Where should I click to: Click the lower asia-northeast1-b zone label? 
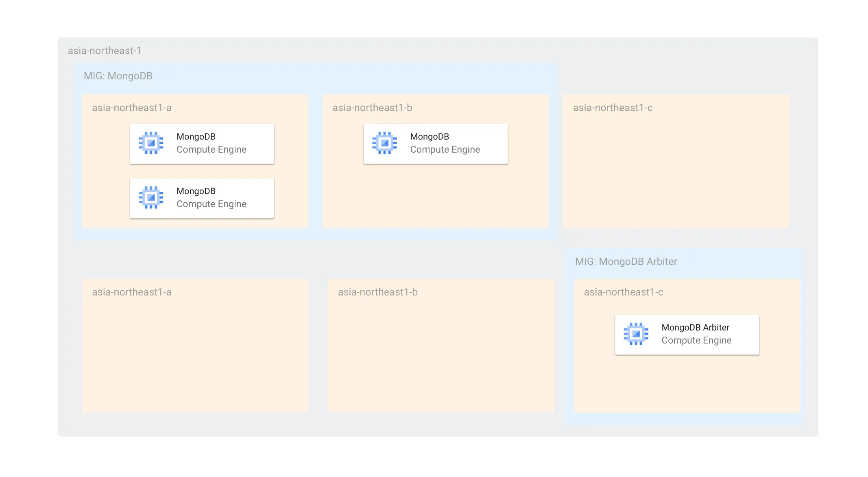click(377, 292)
